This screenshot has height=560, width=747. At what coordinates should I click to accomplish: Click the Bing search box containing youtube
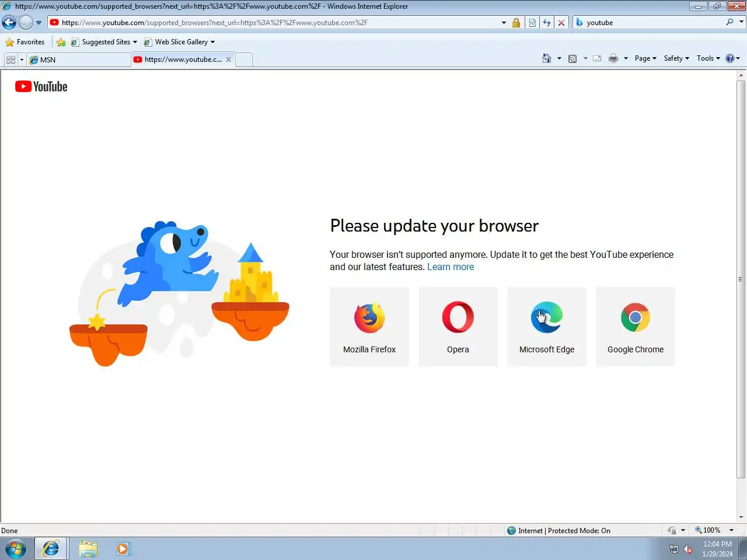click(654, 23)
